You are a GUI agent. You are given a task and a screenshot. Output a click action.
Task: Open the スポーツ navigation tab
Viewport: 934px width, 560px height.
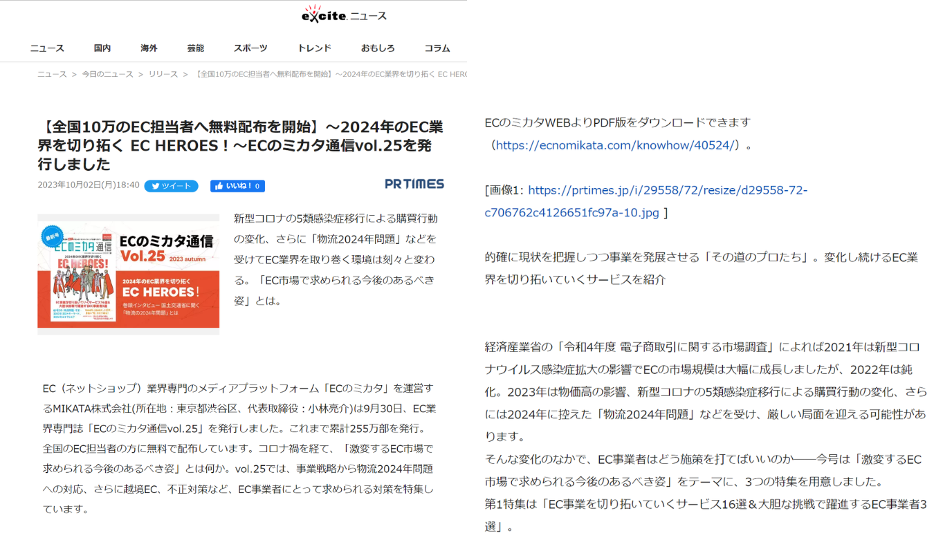tap(250, 48)
